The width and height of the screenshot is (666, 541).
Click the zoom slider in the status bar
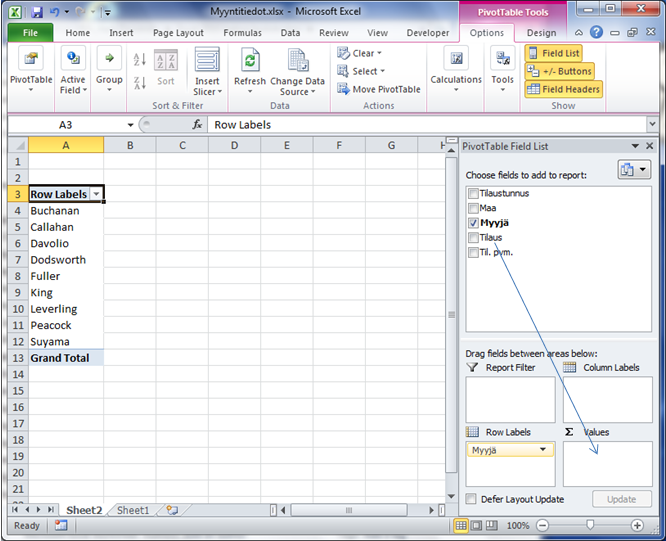click(590, 525)
